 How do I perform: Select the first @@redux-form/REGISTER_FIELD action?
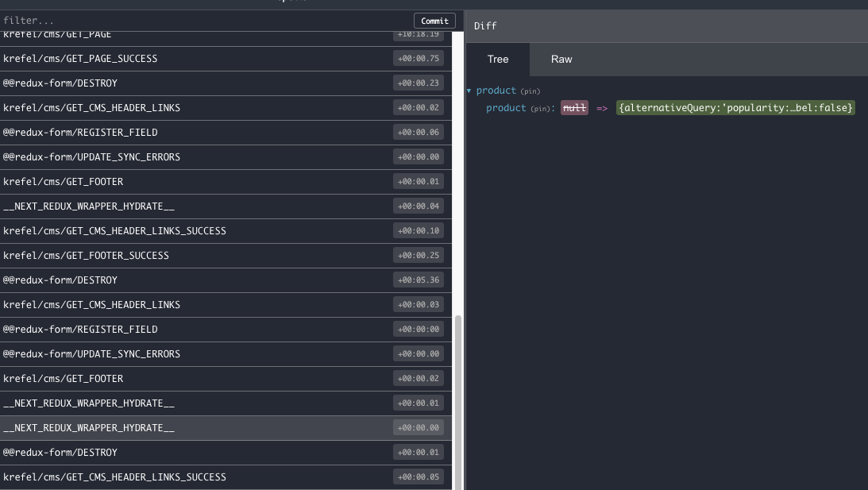coord(226,133)
